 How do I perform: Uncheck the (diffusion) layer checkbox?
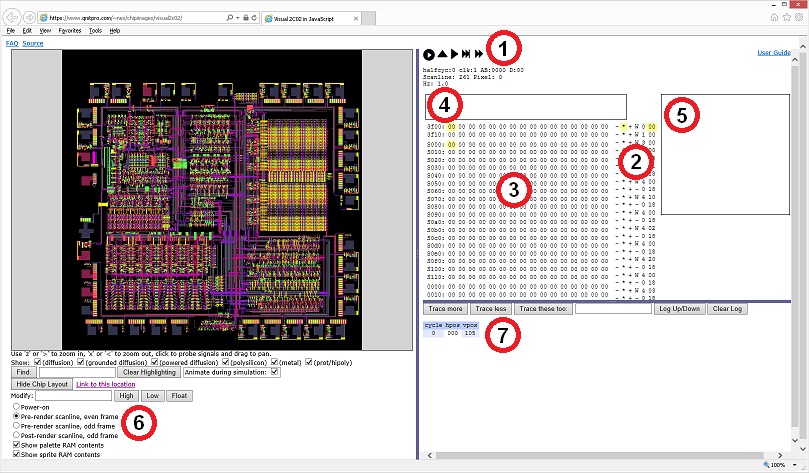[37, 362]
